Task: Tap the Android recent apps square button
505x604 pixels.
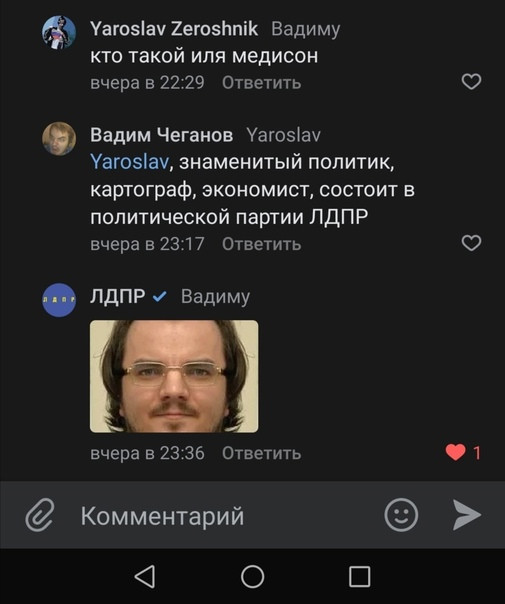Action: [x=359, y=577]
